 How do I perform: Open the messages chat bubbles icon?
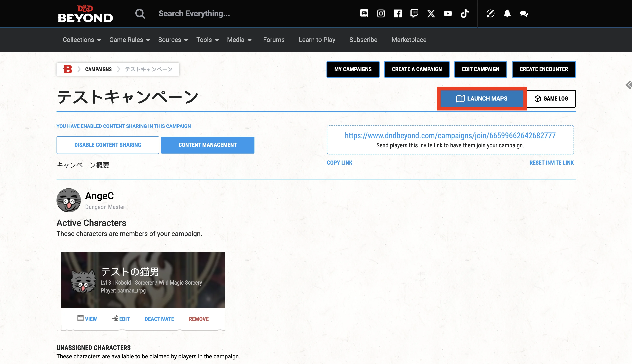point(524,14)
